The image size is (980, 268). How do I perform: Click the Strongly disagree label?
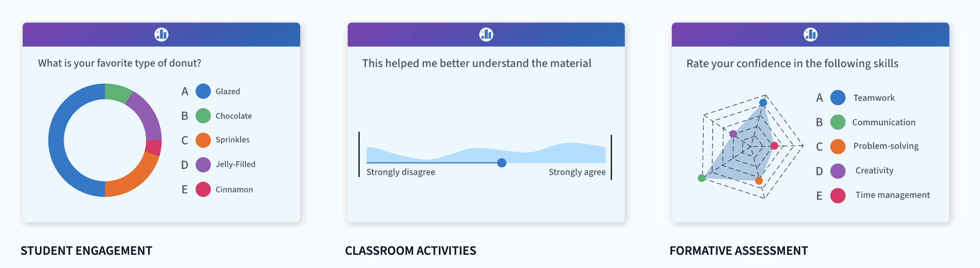pos(401,172)
